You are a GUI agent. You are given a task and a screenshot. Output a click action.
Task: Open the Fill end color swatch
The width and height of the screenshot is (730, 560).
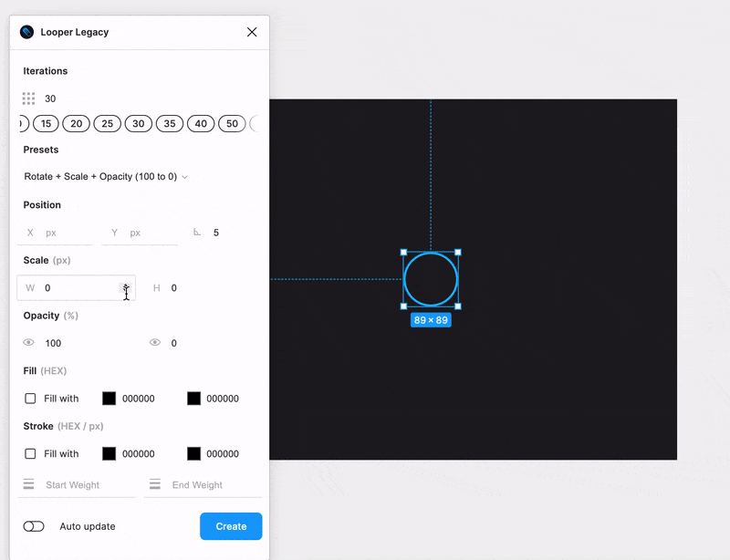click(193, 399)
